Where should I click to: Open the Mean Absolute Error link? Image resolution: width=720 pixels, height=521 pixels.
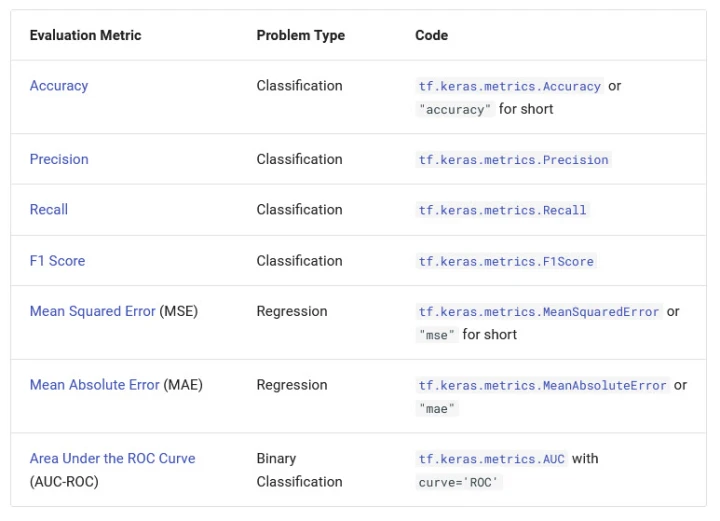click(x=94, y=385)
